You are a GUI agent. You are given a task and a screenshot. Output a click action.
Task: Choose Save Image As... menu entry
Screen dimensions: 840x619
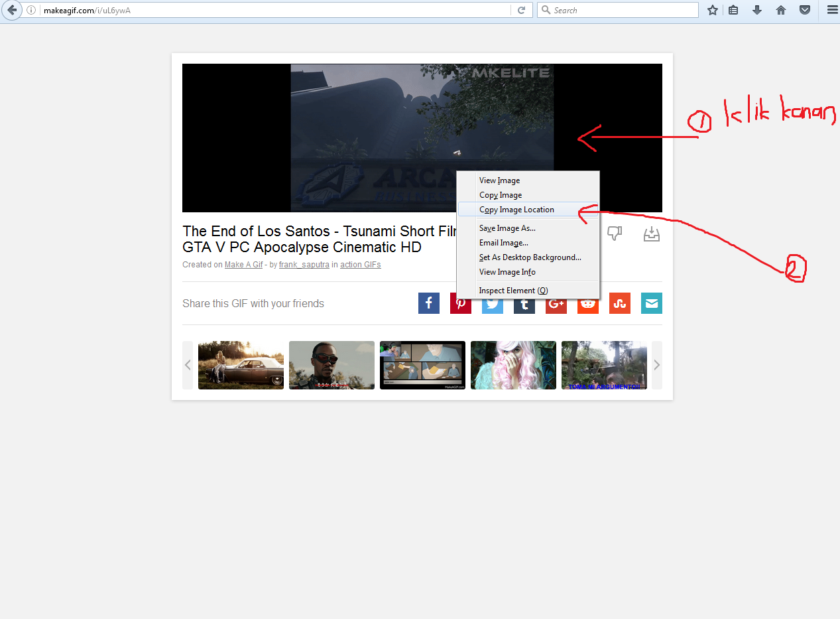(528, 228)
